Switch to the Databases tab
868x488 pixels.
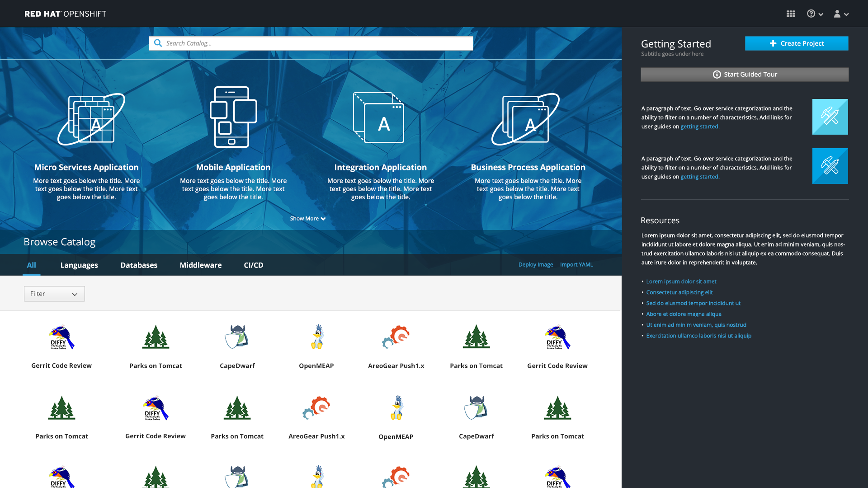pos(139,265)
